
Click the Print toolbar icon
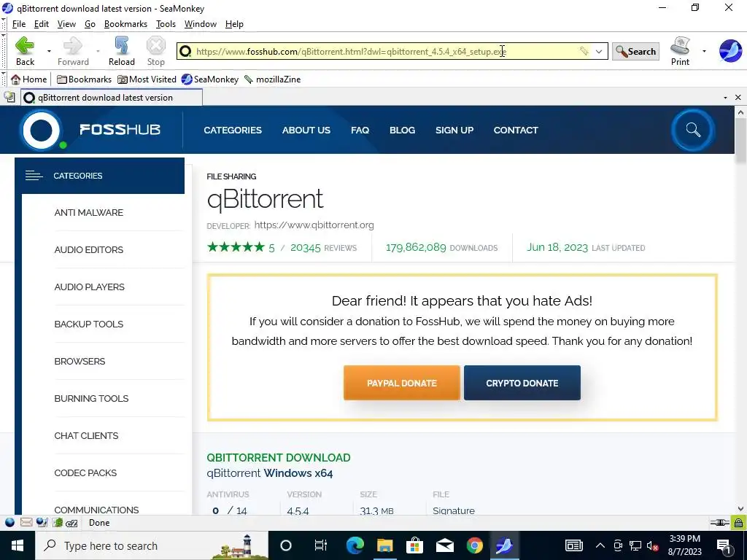coord(681,46)
